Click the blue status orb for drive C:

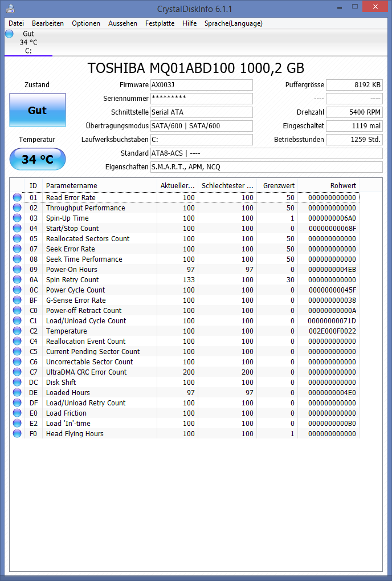coord(9,34)
